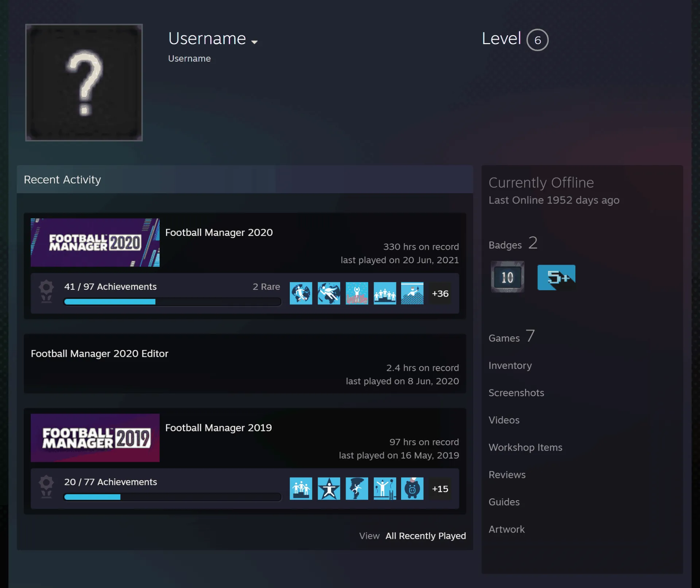The height and width of the screenshot is (588, 700).
Task: Click the 20 / 77 Achievements progress bar
Action: click(172, 497)
